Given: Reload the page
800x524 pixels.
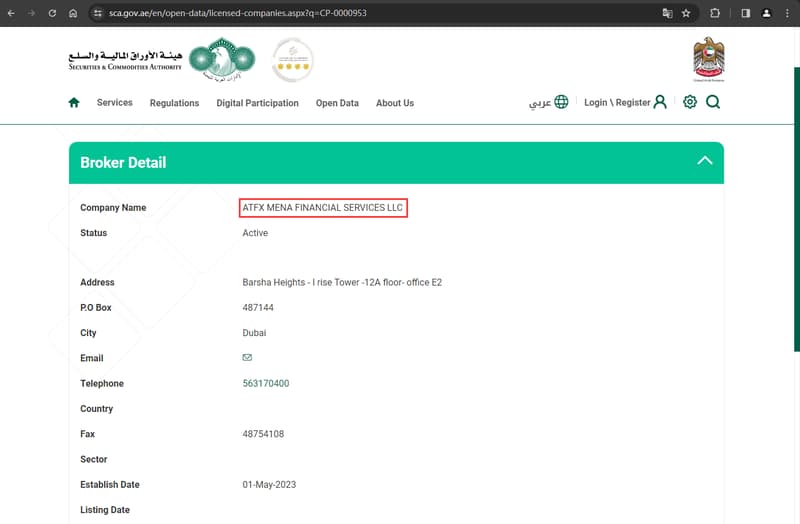Looking at the screenshot, I should pos(52,13).
